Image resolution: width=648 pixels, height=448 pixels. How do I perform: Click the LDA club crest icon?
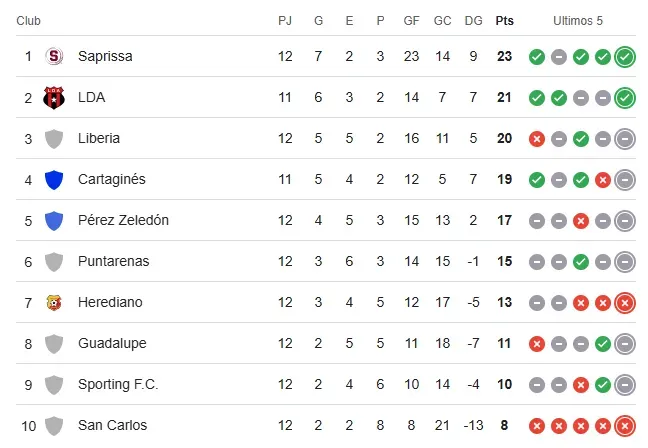pyautogui.click(x=54, y=97)
